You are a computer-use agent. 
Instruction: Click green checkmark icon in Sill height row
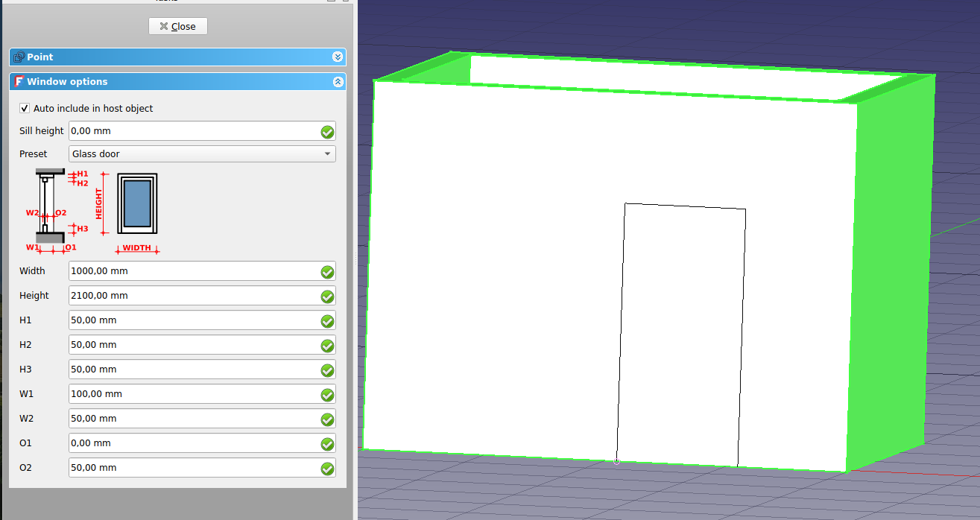click(327, 132)
